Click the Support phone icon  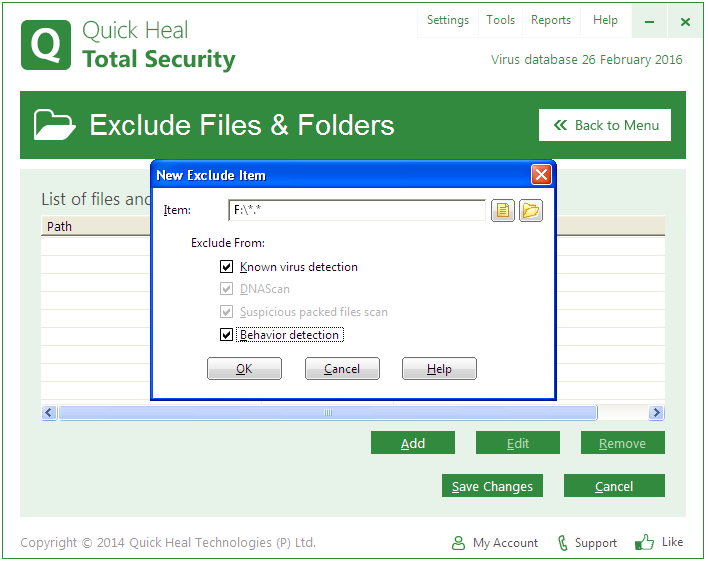point(563,543)
